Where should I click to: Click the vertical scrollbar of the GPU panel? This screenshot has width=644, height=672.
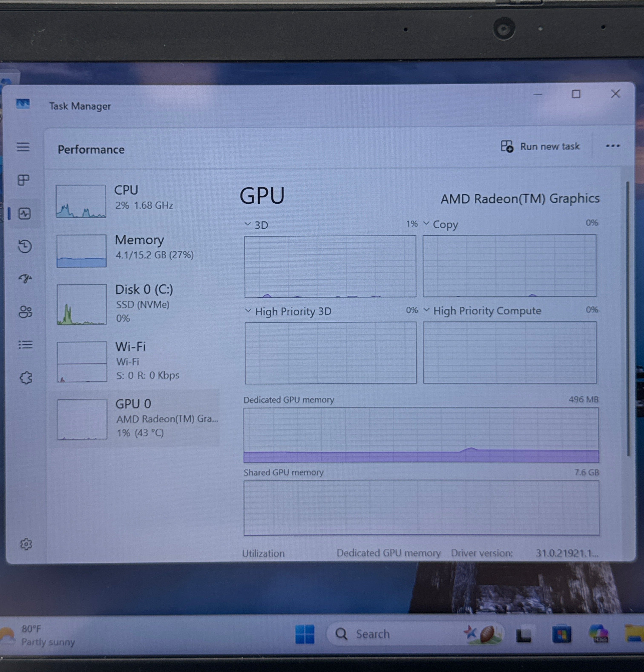[x=628, y=319]
